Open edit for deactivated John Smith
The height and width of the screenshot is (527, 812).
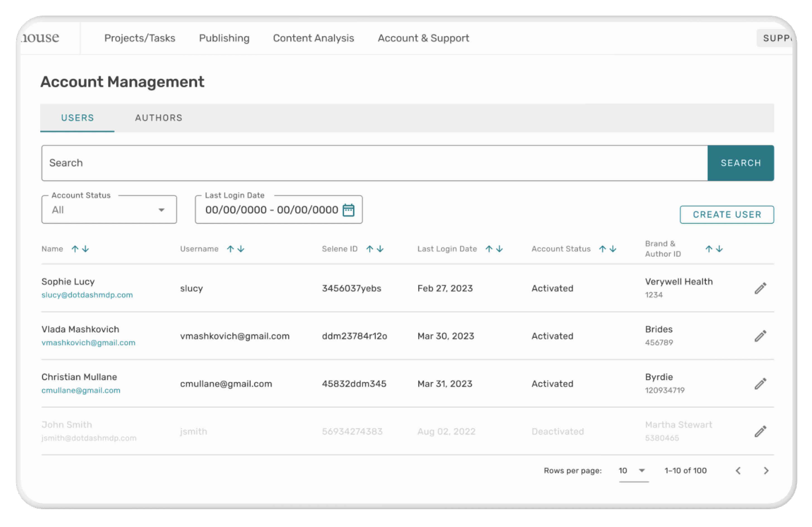click(x=760, y=432)
